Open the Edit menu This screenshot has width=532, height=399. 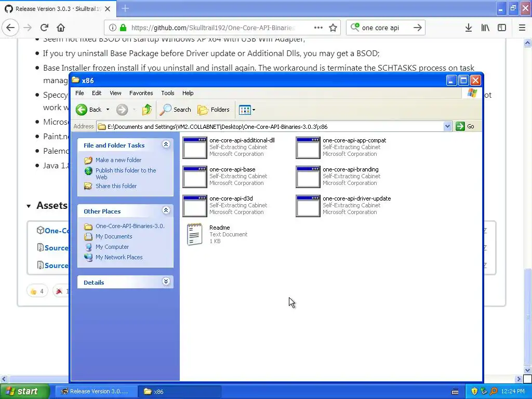pyautogui.click(x=97, y=93)
